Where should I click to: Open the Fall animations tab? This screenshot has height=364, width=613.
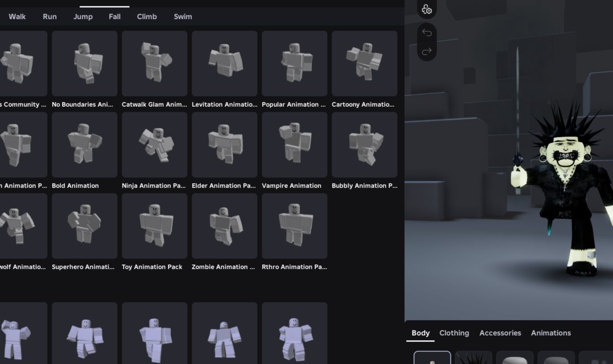click(114, 17)
